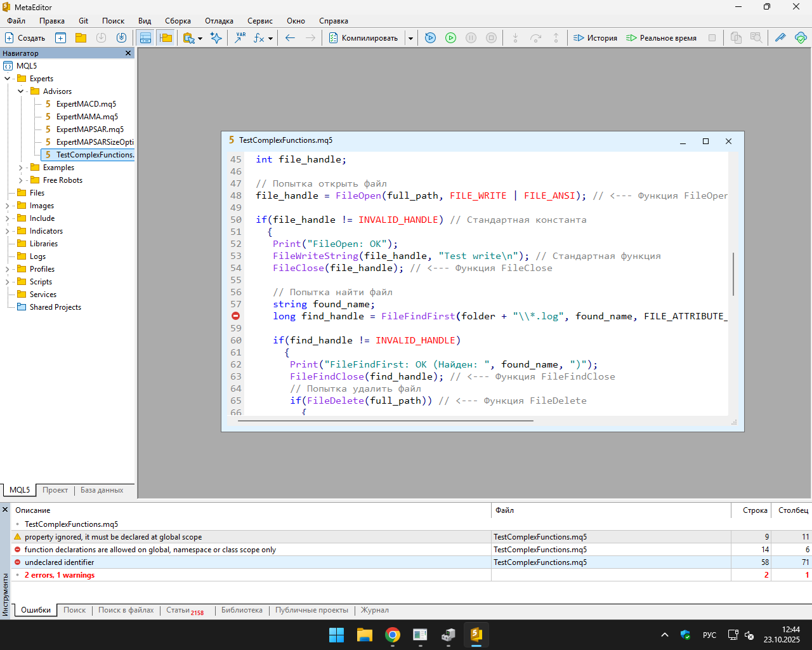
Task: Select the undeclared identifier error row
Action: [60, 562]
